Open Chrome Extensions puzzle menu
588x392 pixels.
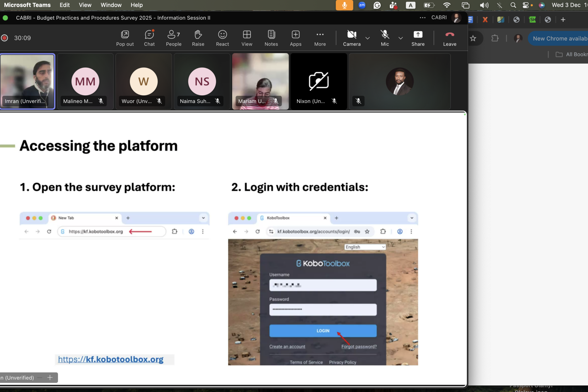(x=495, y=38)
